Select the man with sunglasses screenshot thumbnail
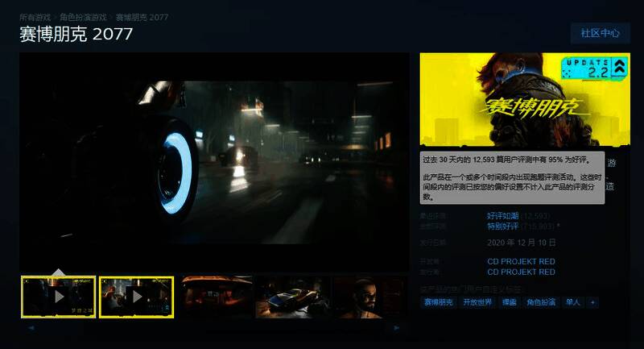644x349 pixels. [370, 297]
